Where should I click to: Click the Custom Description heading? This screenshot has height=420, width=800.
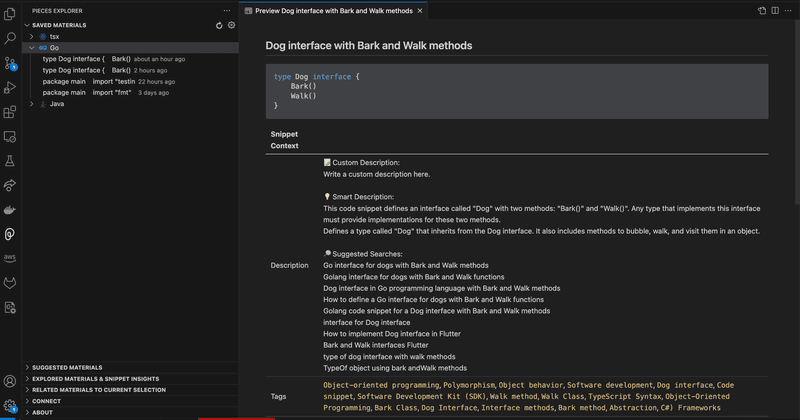click(x=361, y=163)
